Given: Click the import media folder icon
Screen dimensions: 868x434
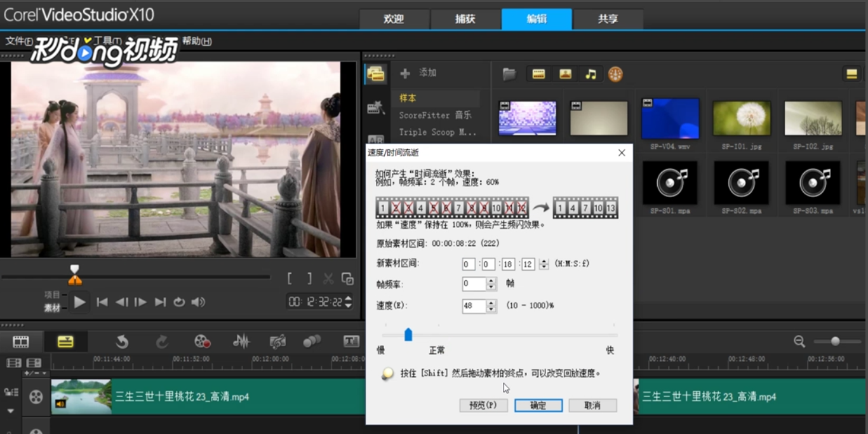Looking at the screenshot, I should click(509, 74).
